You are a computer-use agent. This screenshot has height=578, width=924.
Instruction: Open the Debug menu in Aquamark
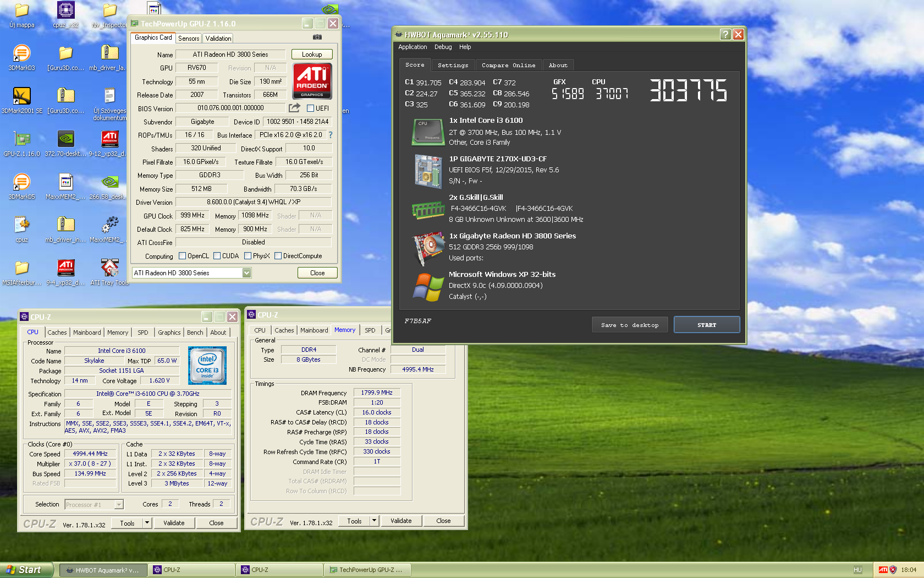(443, 47)
